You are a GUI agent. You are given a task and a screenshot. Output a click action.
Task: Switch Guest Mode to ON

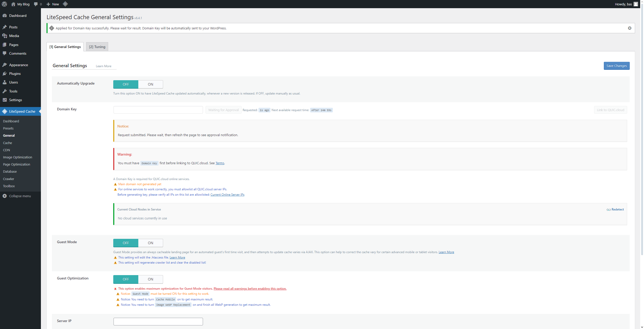[150, 243]
